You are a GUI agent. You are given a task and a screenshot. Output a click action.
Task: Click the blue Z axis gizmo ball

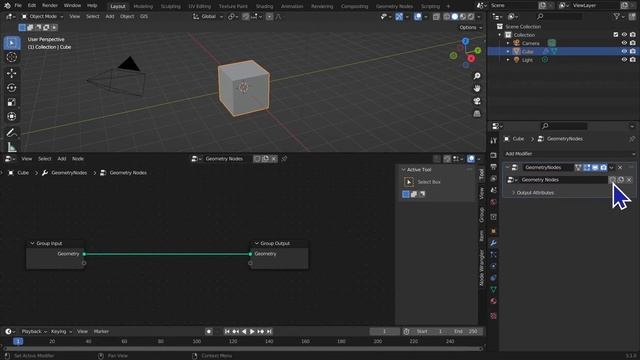pyautogui.click(x=465, y=41)
